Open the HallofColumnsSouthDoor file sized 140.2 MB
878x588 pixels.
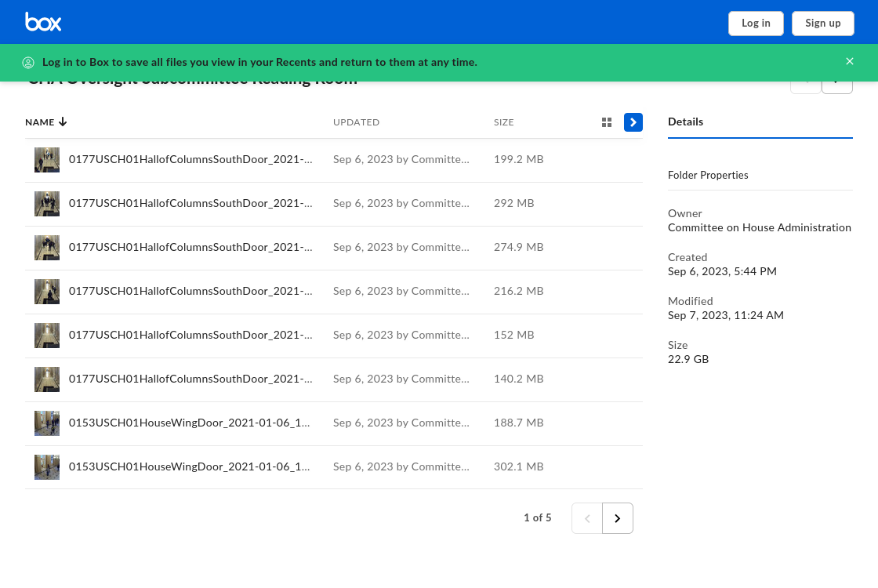(x=190, y=379)
